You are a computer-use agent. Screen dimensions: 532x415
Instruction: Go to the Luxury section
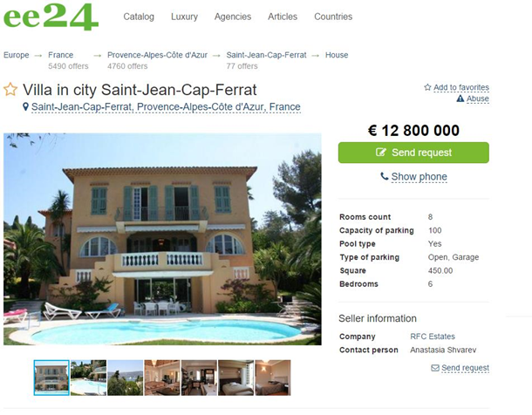(x=184, y=17)
